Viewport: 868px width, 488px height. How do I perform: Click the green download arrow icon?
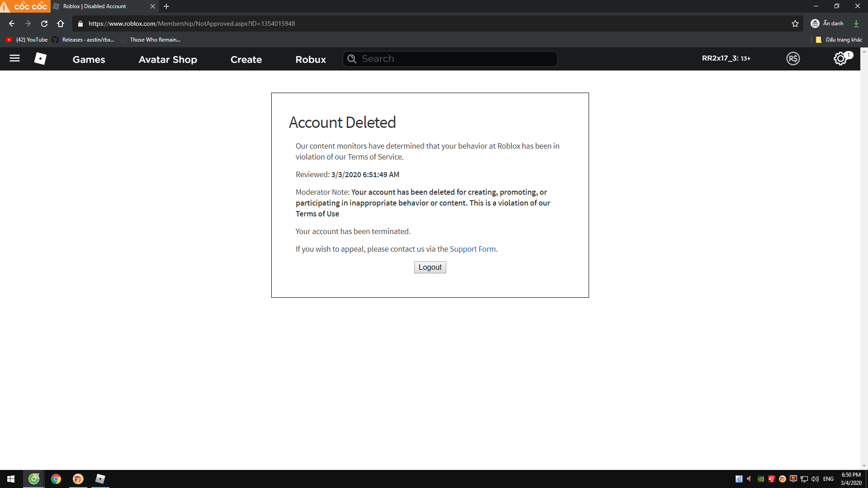(856, 23)
